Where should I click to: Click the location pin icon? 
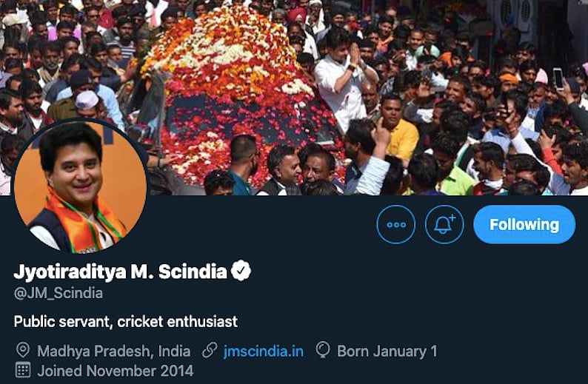pos(23,351)
